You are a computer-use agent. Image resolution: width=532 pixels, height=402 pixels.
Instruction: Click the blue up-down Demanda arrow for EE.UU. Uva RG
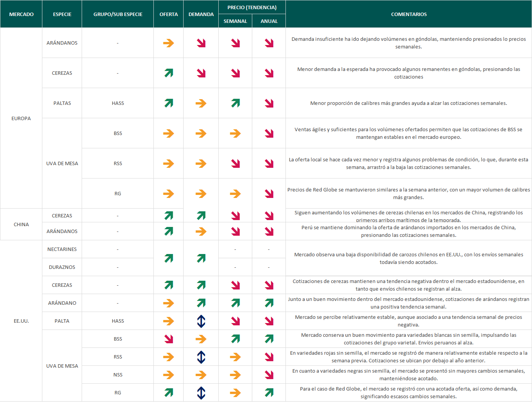pyautogui.click(x=201, y=392)
